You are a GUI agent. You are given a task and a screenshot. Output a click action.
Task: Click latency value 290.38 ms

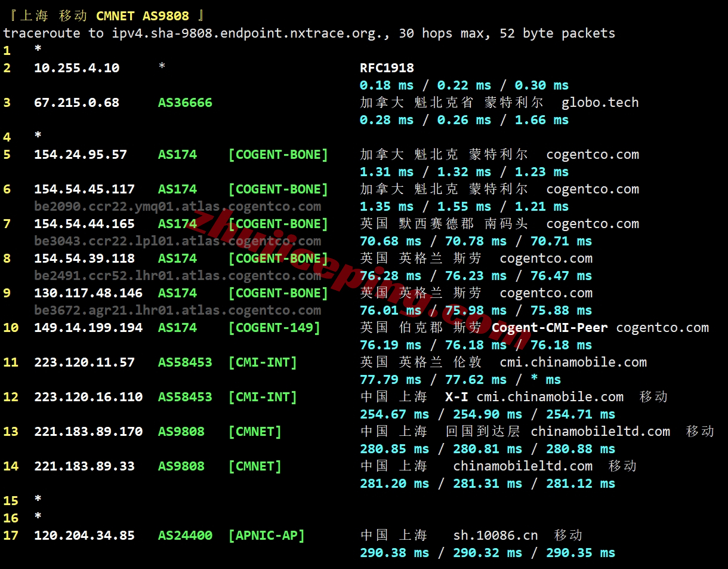tap(394, 553)
